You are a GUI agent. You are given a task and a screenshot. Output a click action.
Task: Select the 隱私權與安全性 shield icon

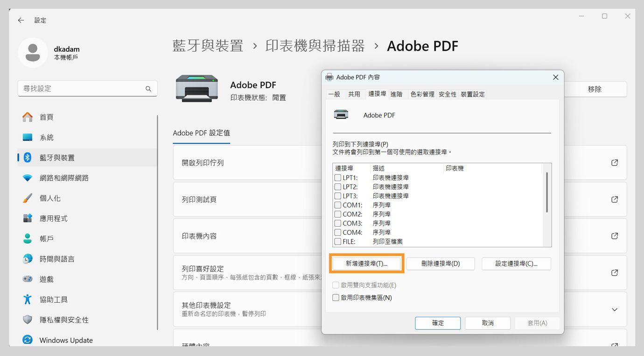[28, 320]
